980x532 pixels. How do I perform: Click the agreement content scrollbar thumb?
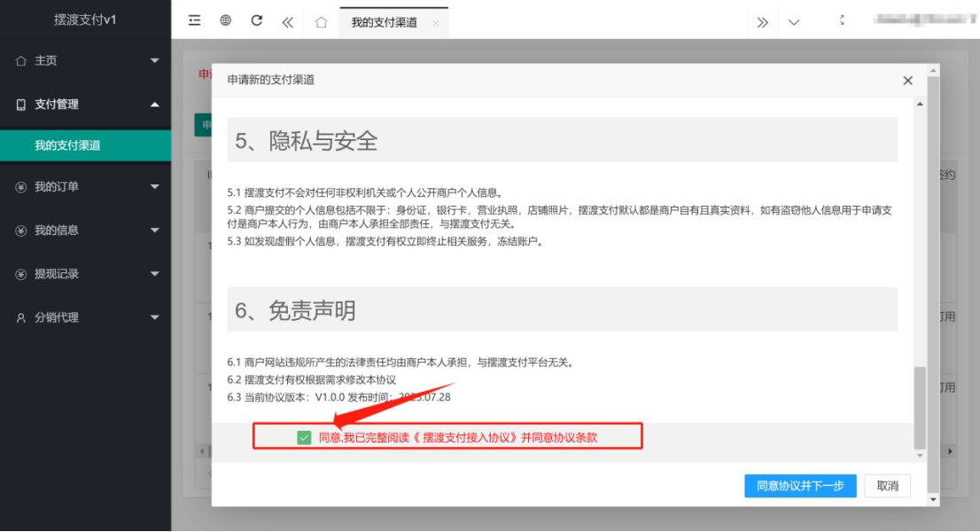tap(920, 408)
